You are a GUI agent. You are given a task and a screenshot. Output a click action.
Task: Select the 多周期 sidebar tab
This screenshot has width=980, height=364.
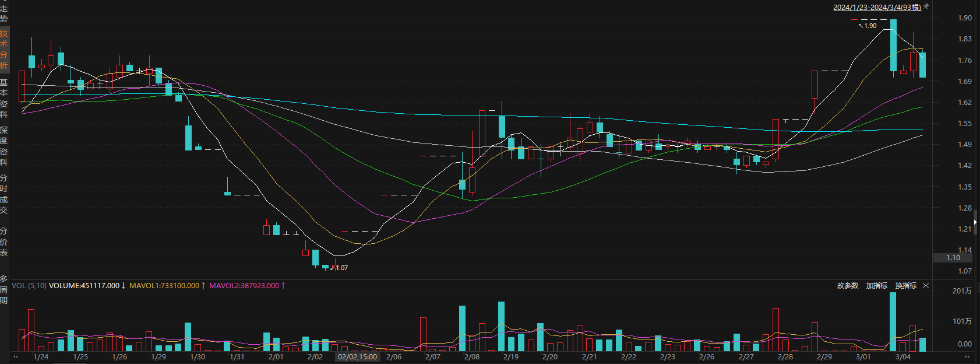[4, 289]
